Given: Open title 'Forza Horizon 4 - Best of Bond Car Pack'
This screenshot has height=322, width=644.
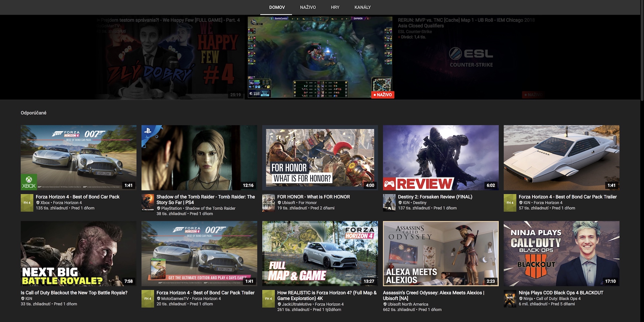Looking at the screenshot, I should pos(77,197).
